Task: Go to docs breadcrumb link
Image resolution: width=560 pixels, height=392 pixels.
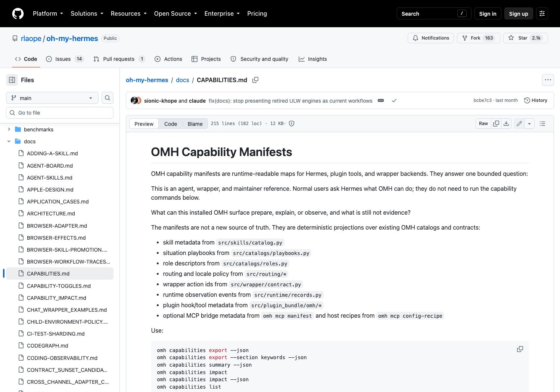Action: coord(183,80)
